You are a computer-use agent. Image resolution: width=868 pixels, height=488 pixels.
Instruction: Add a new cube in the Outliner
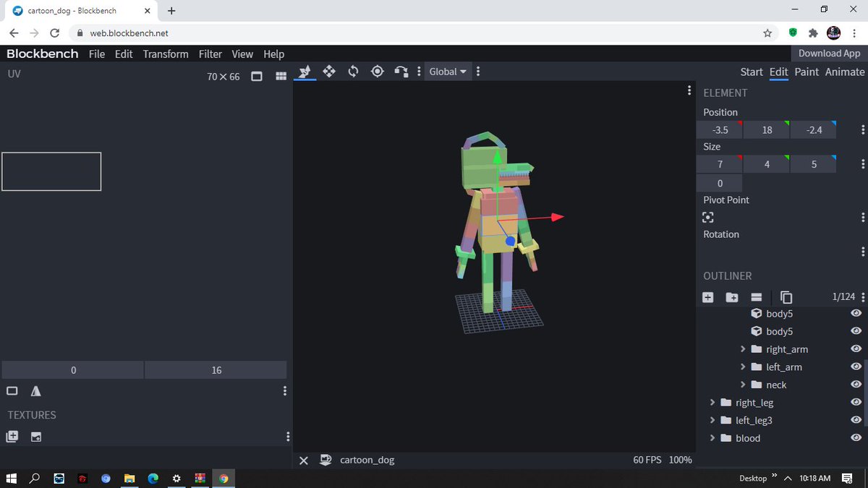(707, 296)
